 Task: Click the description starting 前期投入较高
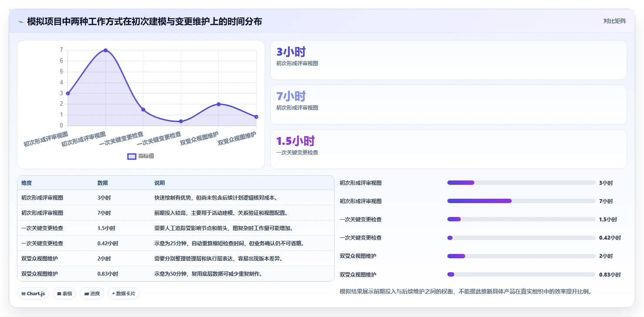coord(221,213)
